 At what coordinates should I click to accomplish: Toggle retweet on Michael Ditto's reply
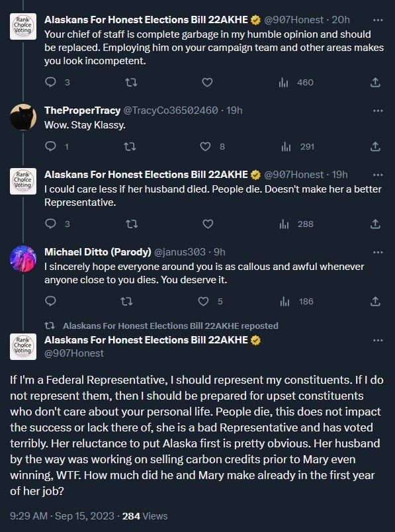pos(131,301)
